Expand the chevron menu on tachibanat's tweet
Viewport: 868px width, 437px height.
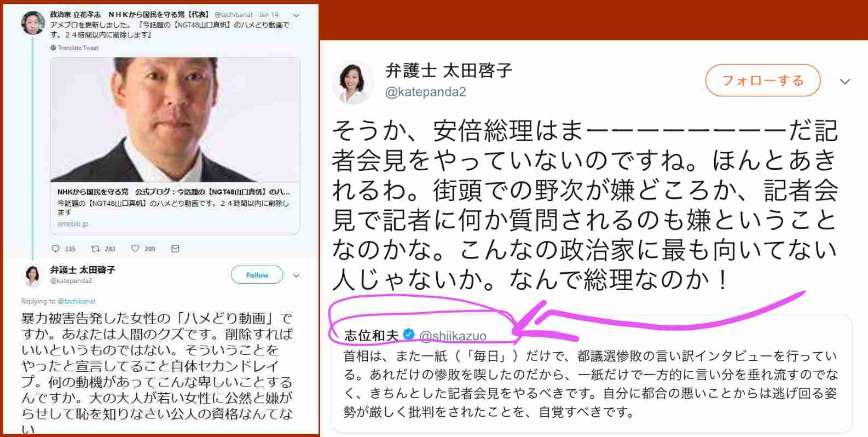tap(296, 15)
